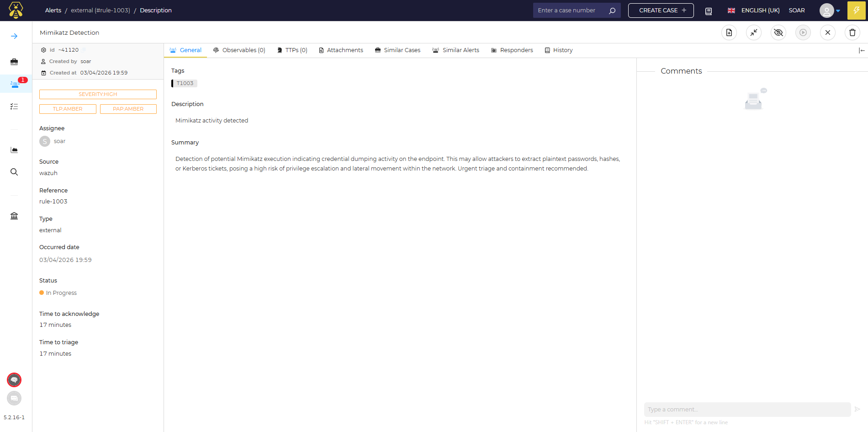Open the document list icon in top bar
868x432 pixels.
coord(709,11)
